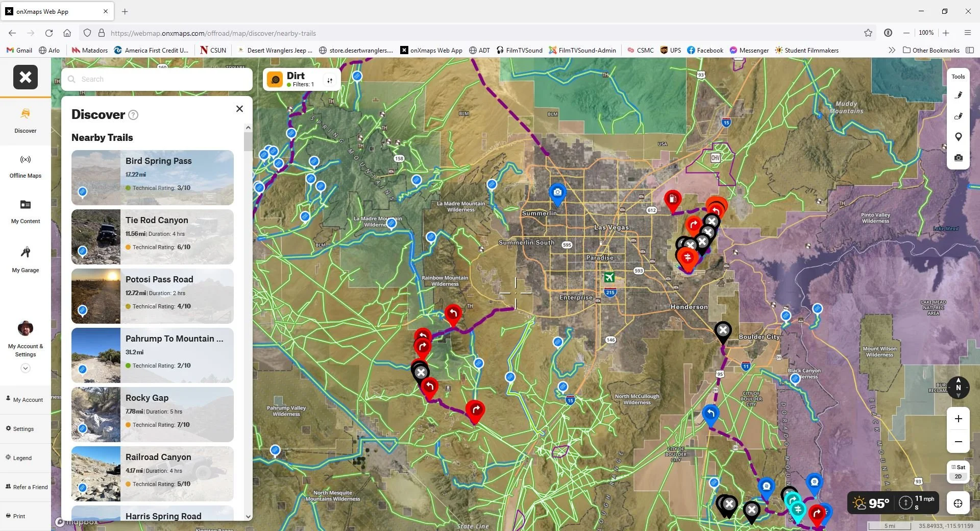This screenshot has height=531, width=980.
Task: Open Pahrump To Mountain trail card
Action: (153, 355)
